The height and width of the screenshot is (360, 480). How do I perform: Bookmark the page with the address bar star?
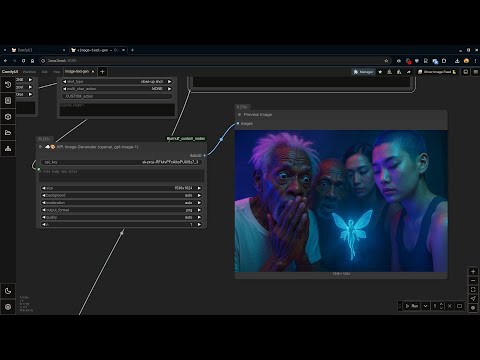click(x=386, y=61)
